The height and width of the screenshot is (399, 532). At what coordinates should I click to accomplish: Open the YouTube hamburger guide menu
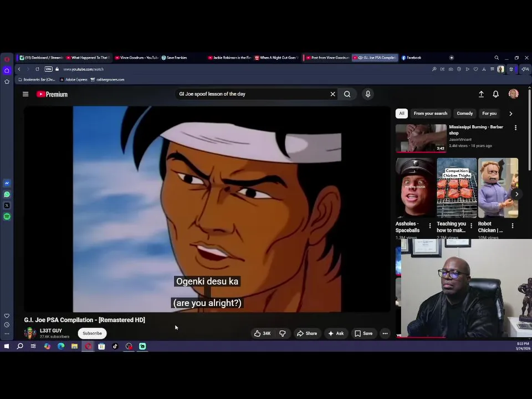25,94
